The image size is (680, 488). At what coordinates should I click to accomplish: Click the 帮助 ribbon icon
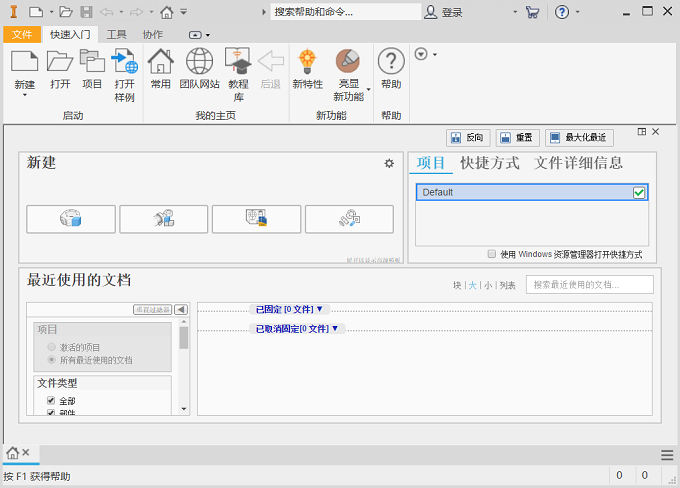[x=391, y=61]
